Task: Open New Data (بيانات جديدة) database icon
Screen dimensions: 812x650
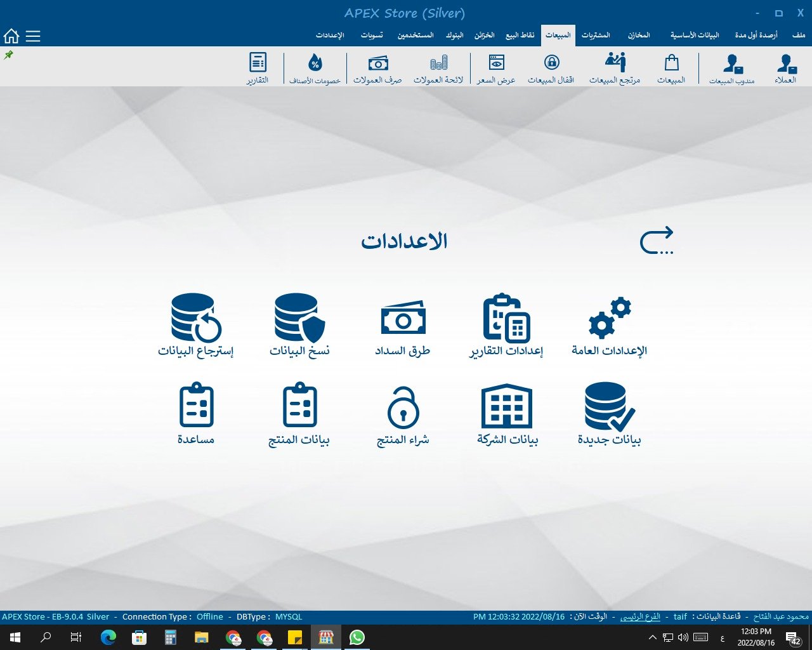Action: click(x=609, y=407)
